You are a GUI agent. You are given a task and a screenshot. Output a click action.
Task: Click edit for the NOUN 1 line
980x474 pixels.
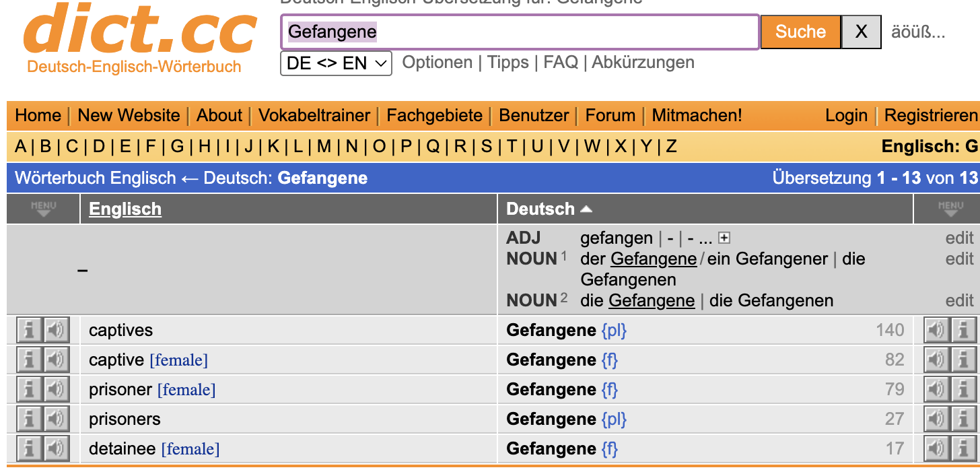(x=959, y=259)
